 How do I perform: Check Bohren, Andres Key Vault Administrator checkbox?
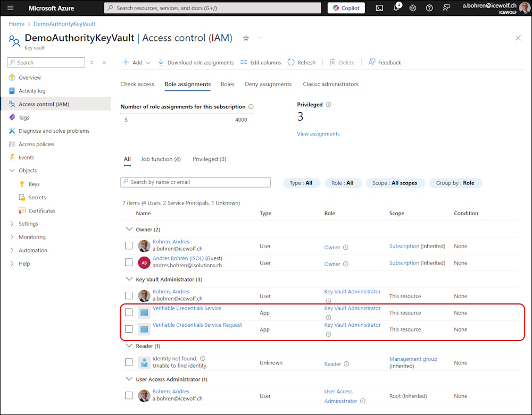tap(129, 295)
